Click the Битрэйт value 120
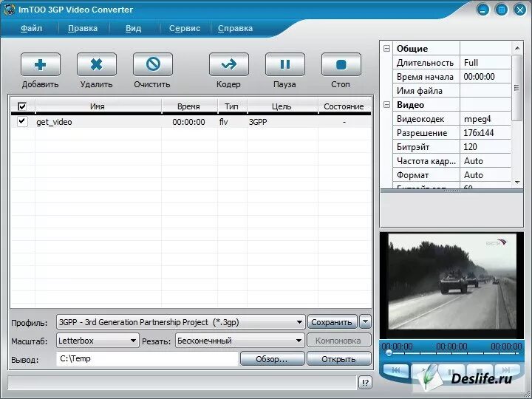Image resolution: width=532 pixels, height=399 pixels. [x=485, y=147]
